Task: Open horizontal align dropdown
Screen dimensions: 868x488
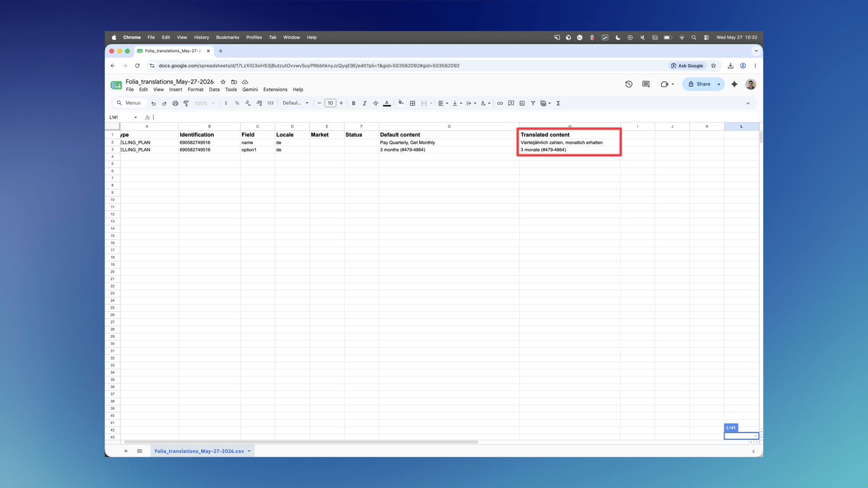Action: click(443, 103)
